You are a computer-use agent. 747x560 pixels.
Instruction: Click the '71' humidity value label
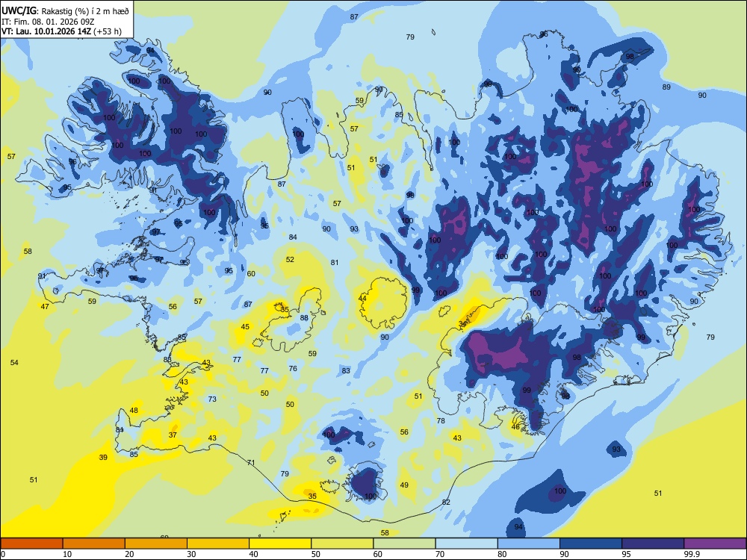(x=251, y=462)
